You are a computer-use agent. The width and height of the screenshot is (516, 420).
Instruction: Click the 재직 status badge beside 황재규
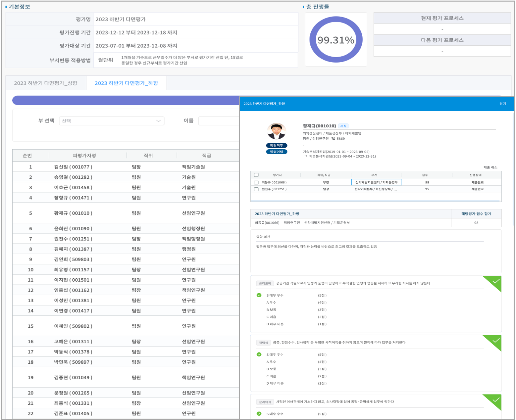[343, 126]
